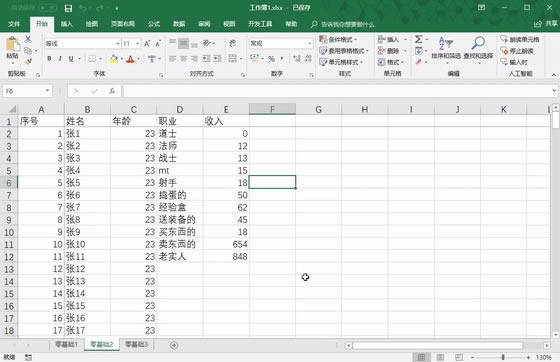Image resolution: width=560 pixels, height=362 pixels.
Task: Adjust the zoom slider handle
Action: tap(503, 357)
